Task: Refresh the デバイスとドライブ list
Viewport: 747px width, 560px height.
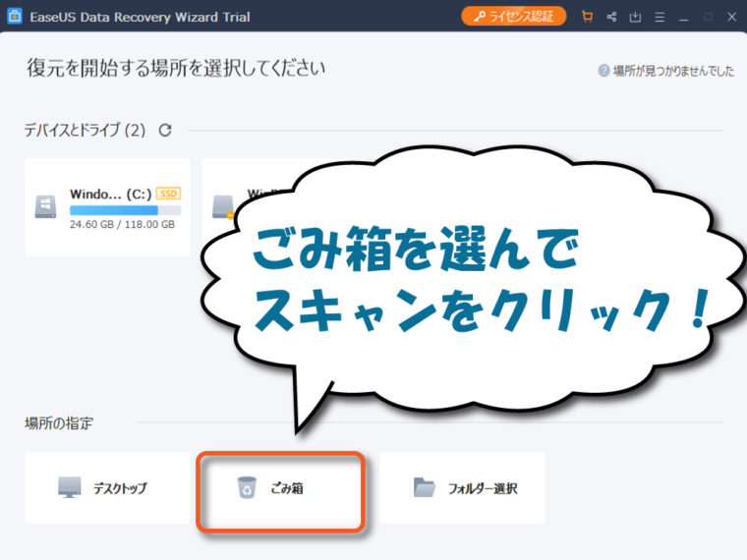Action: [165, 130]
